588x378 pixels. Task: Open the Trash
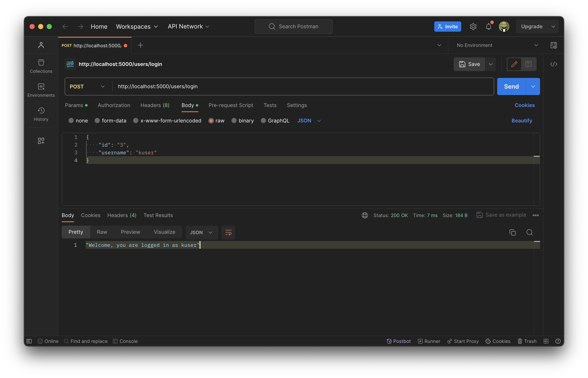tap(527, 341)
